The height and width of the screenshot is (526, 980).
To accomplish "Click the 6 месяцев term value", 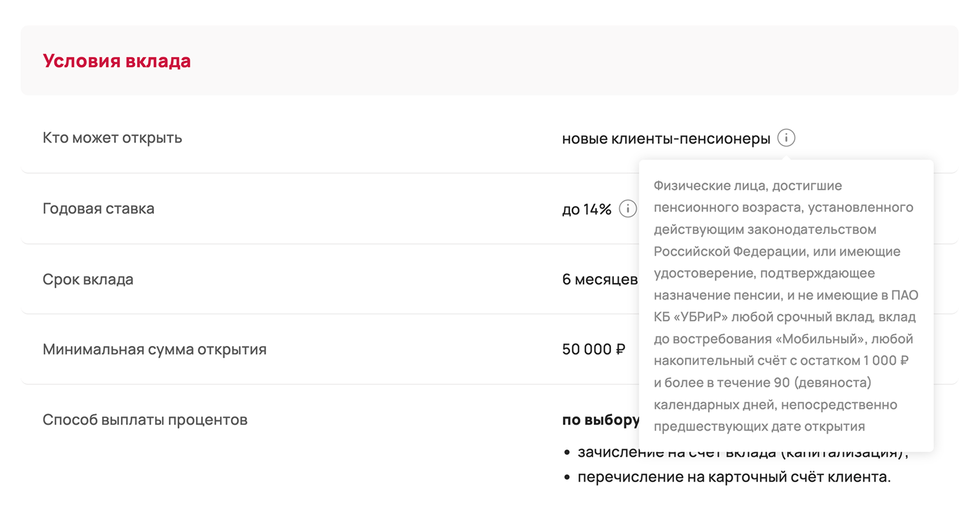I will [599, 279].
